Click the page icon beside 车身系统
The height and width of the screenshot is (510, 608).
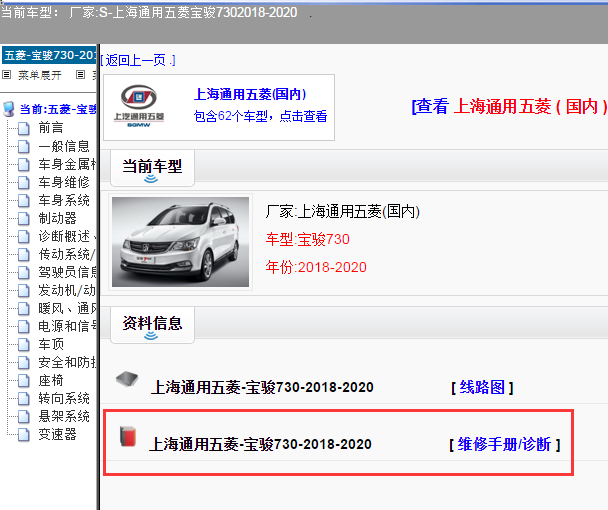tap(24, 201)
